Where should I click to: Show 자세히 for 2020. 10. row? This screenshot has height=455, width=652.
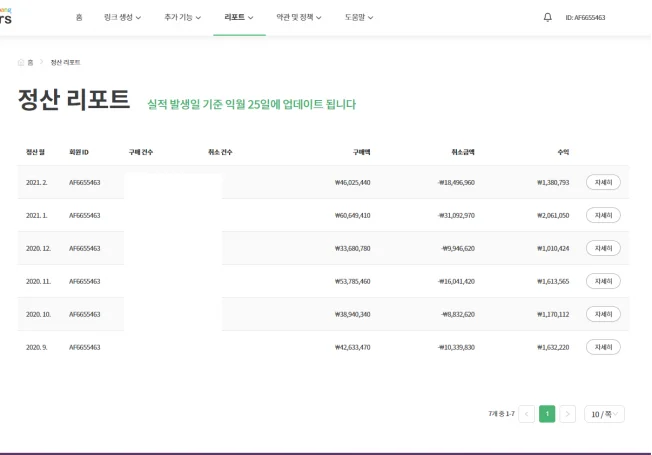click(x=603, y=314)
